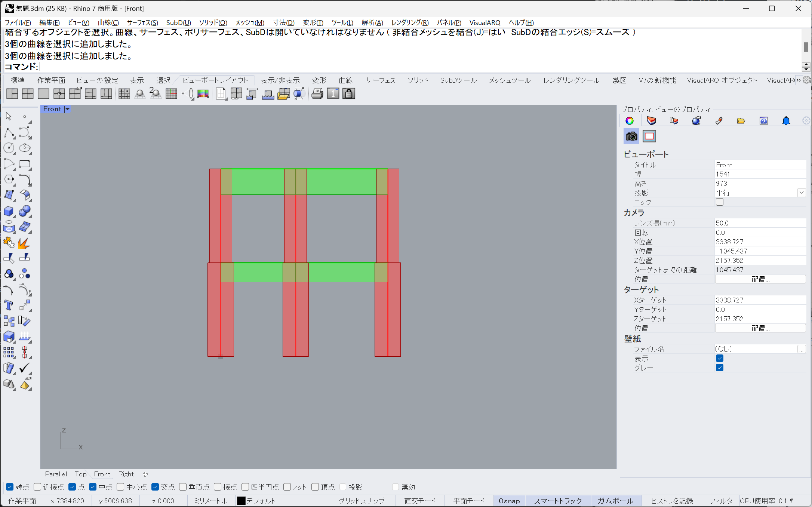
Task: Expand the Front viewport title menu arrow
Action: point(68,109)
